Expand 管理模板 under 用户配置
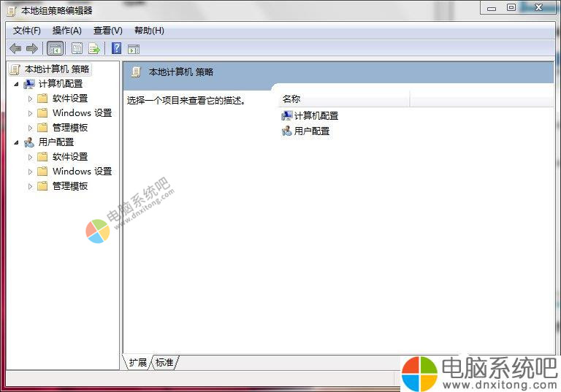Viewport: 561px width, 392px height. pos(31,186)
